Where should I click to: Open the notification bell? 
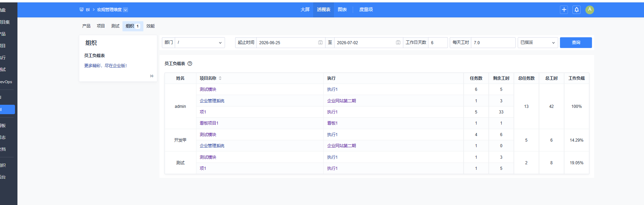click(577, 10)
